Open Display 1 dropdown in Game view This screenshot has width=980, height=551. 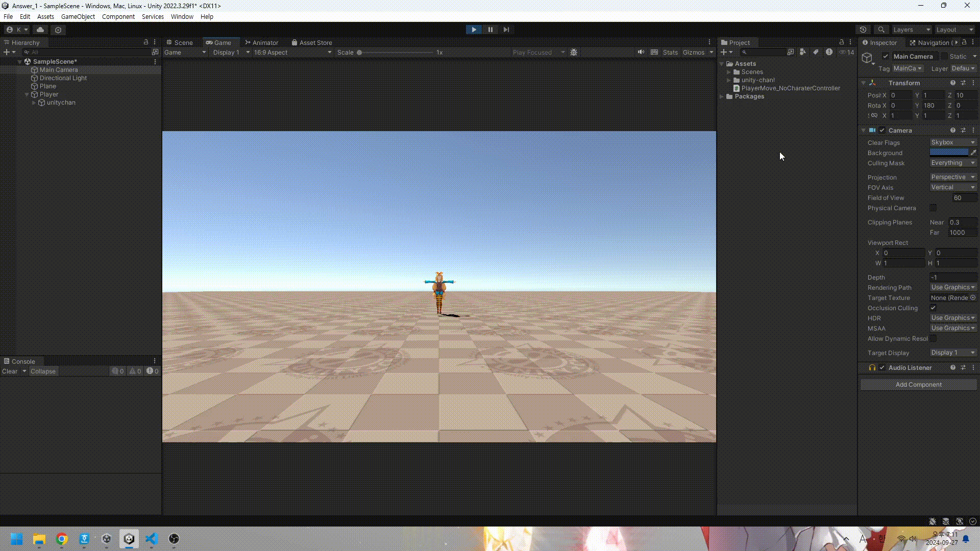[x=231, y=52]
